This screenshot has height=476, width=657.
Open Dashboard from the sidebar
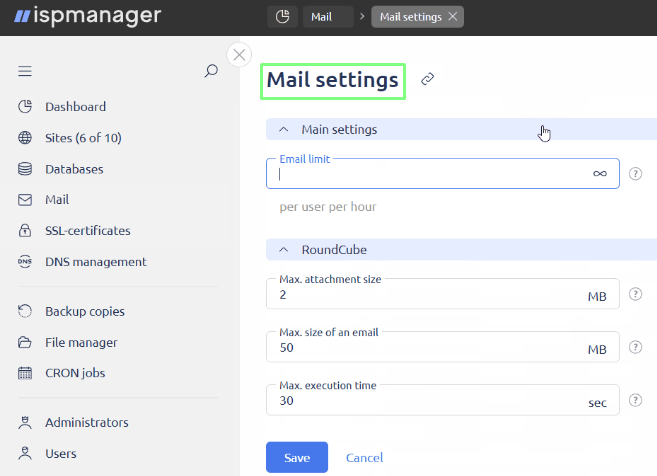[75, 106]
